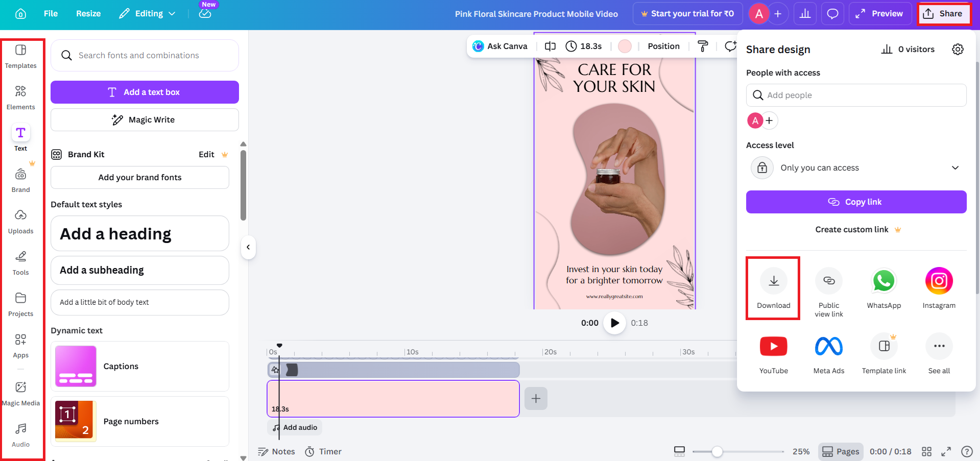Open comments speech bubble icon
This screenshot has width=980, height=461.
click(x=832, y=14)
